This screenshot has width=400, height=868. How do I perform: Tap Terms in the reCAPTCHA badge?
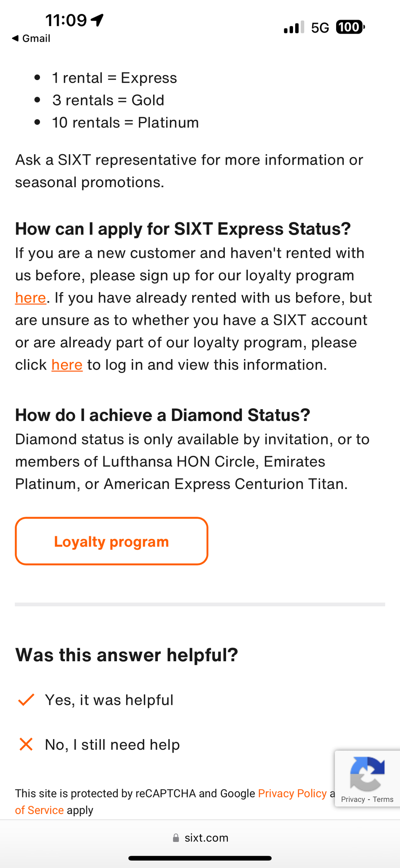click(x=383, y=799)
